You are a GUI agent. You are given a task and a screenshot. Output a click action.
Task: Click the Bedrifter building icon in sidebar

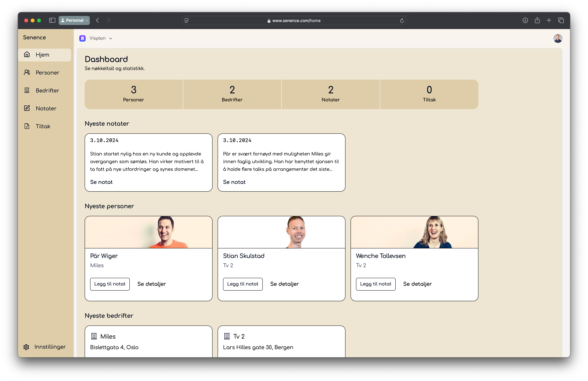click(x=27, y=90)
